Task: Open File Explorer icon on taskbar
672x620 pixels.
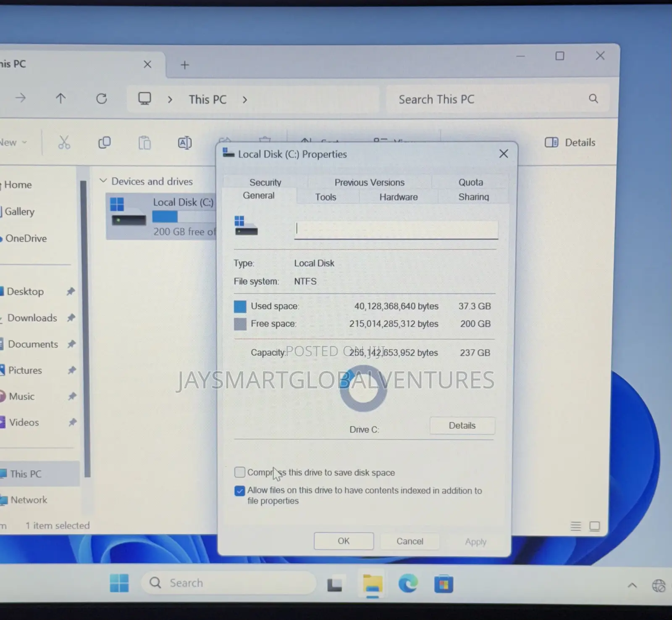Action: [373, 584]
